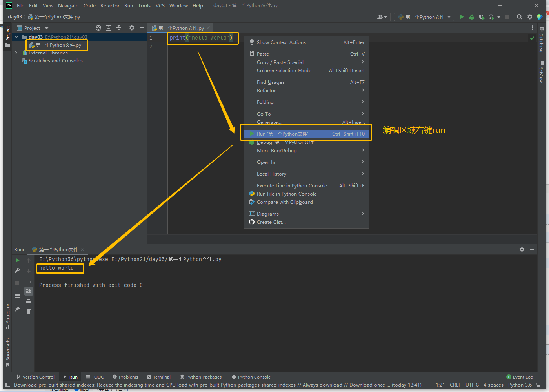Expand the External Libraries tree node
Image resolution: width=549 pixels, height=392 pixels.
(x=16, y=53)
